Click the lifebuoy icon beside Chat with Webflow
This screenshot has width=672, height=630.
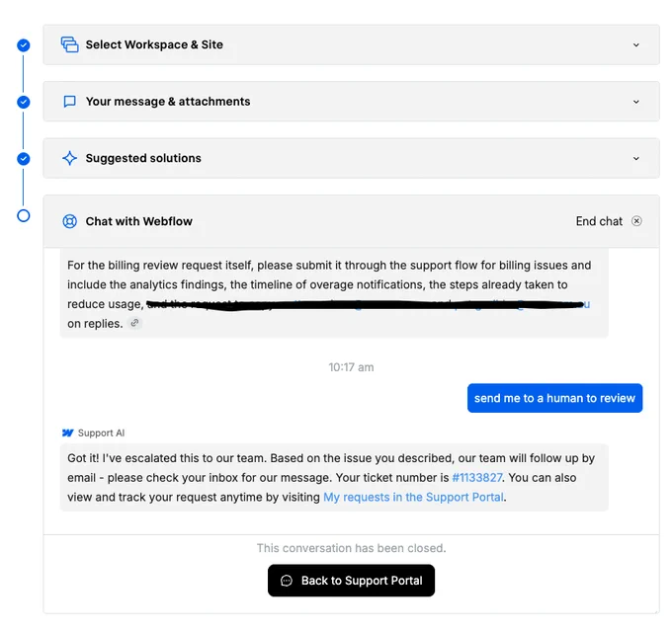69,221
